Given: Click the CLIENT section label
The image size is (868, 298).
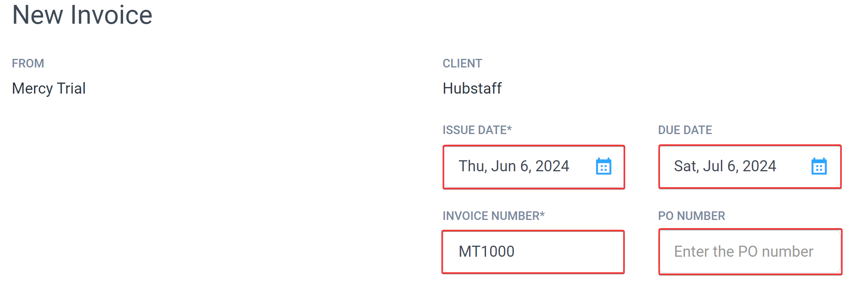Looking at the screenshot, I should pos(462,63).
